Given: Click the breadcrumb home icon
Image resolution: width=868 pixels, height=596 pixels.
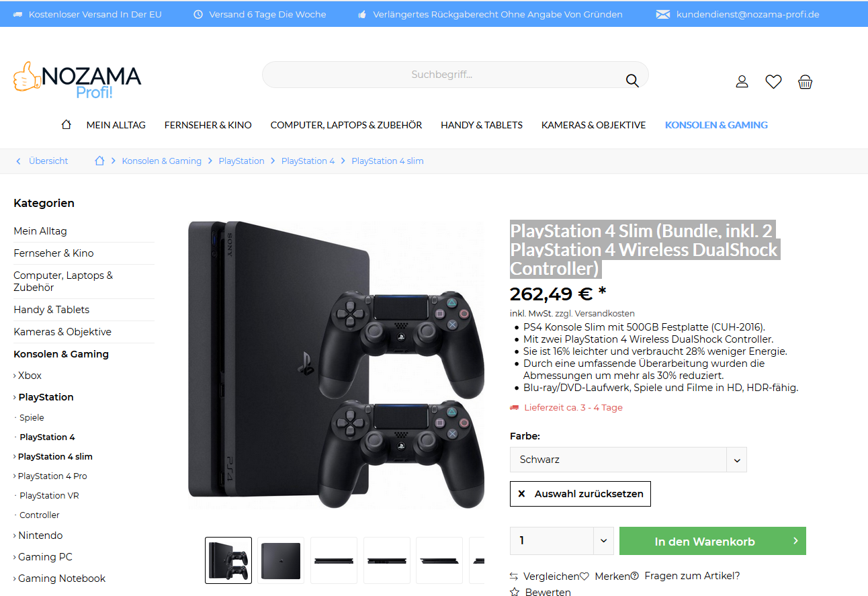Looking at the screenshot, I should tap(99, 161).
